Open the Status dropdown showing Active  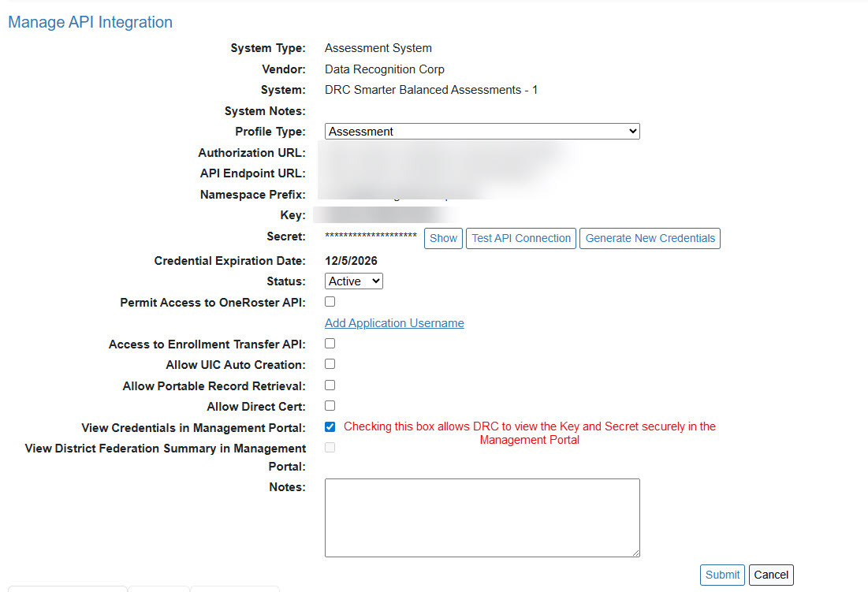coord(353,281)
